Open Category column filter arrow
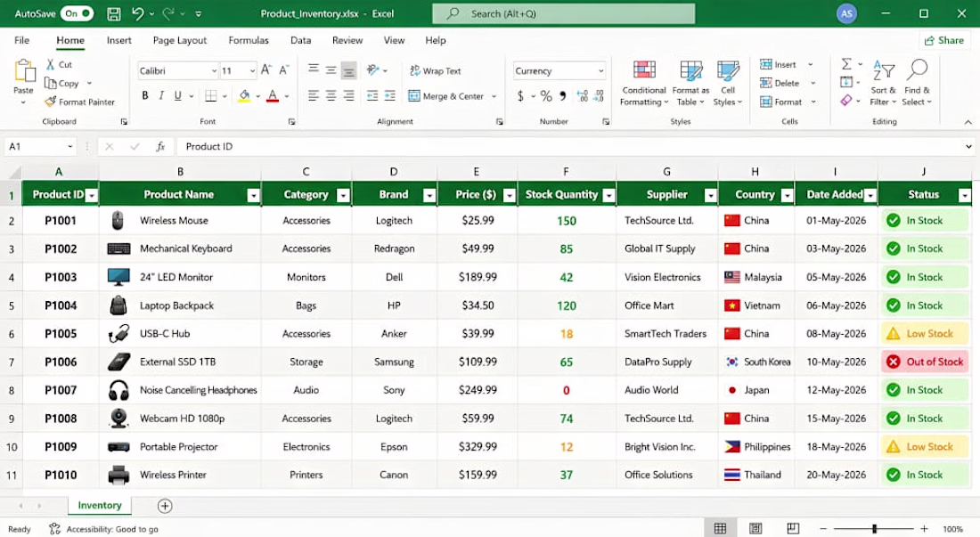This screenshot has width=980, height=537. click(343, 196)
